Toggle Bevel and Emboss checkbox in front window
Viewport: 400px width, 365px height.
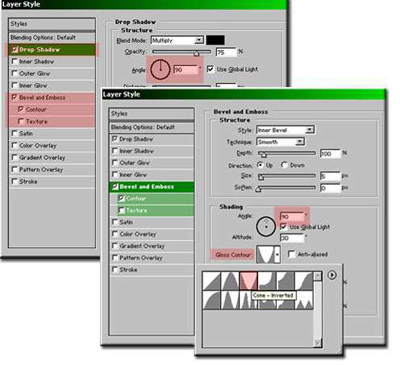[115, 186]
